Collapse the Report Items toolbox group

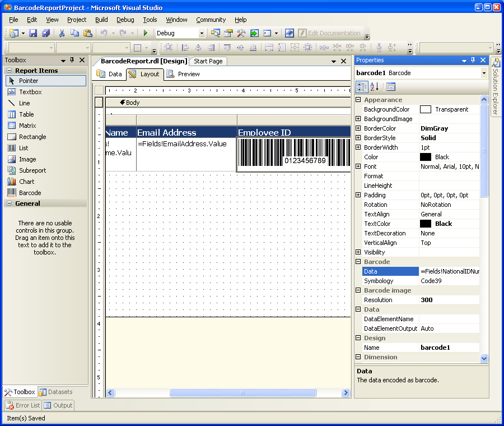point(9,71)
